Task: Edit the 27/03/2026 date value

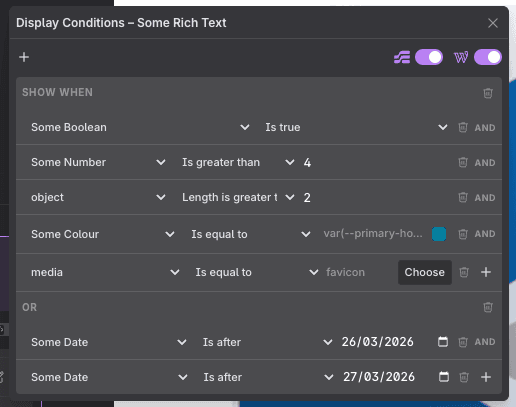Action: pos(379,377)
